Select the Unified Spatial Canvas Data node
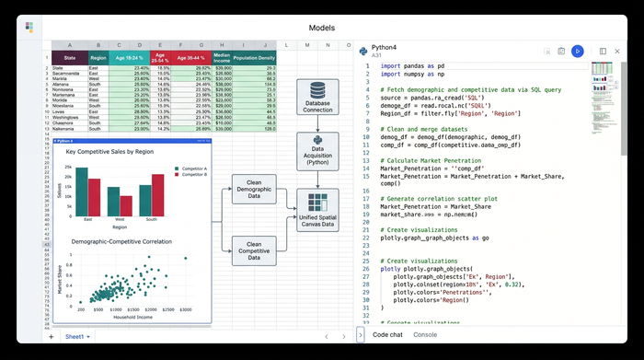 (x=317, y=210)
